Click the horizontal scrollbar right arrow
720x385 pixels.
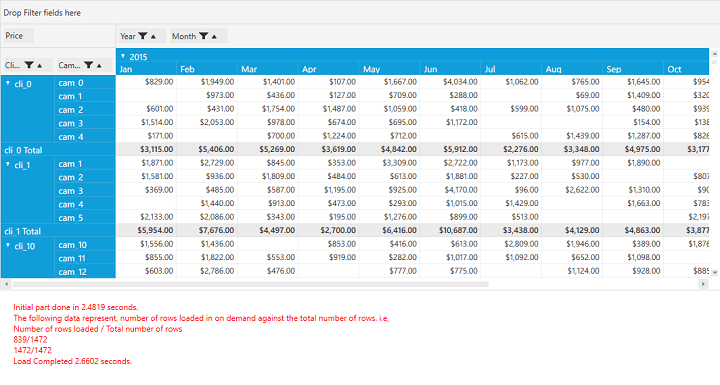(703, 284)
